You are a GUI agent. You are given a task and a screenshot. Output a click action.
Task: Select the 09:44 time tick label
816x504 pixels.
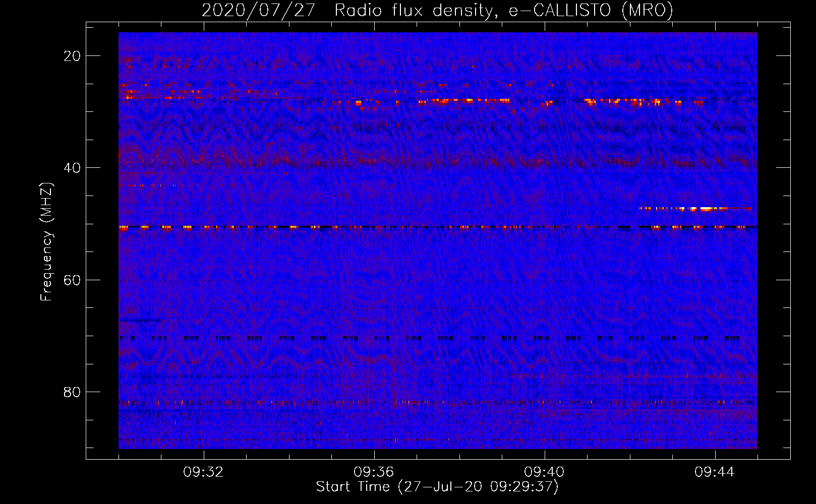pos(715,472)
